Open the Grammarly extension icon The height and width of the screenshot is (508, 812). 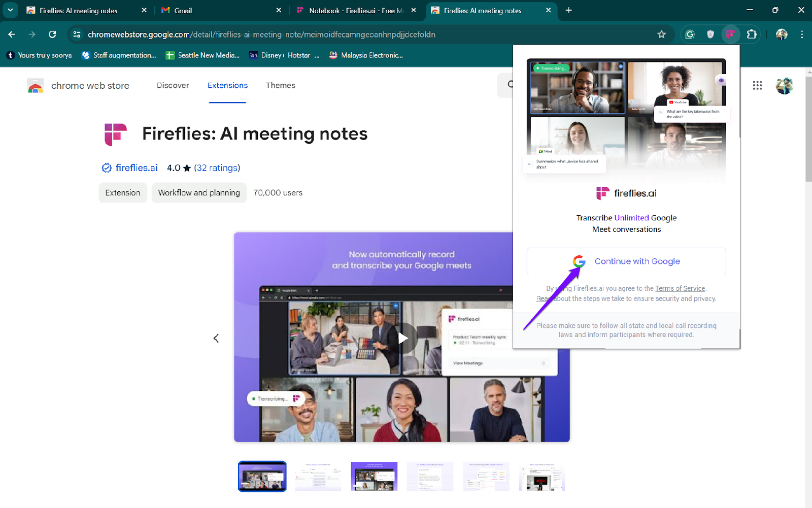click(x=690, y=35)
